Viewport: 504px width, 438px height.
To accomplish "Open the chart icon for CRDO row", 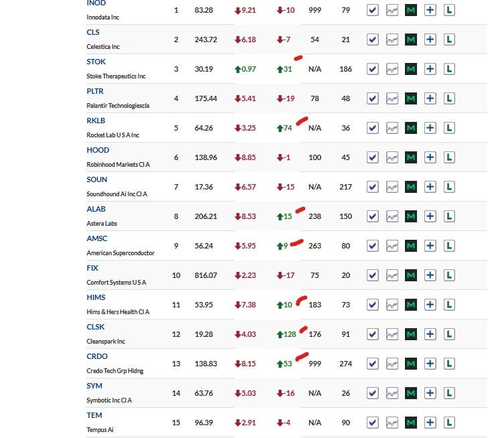I will pyautogui.click(x=392, y=364).
